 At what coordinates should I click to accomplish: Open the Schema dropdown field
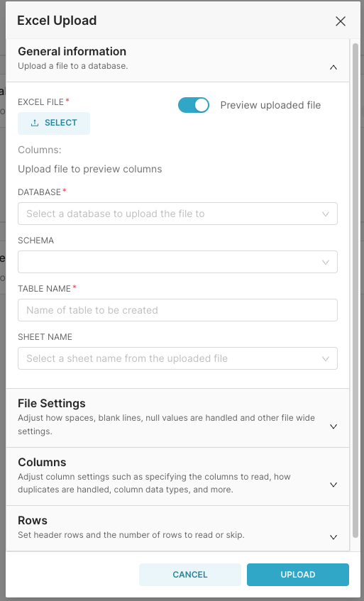177,262
